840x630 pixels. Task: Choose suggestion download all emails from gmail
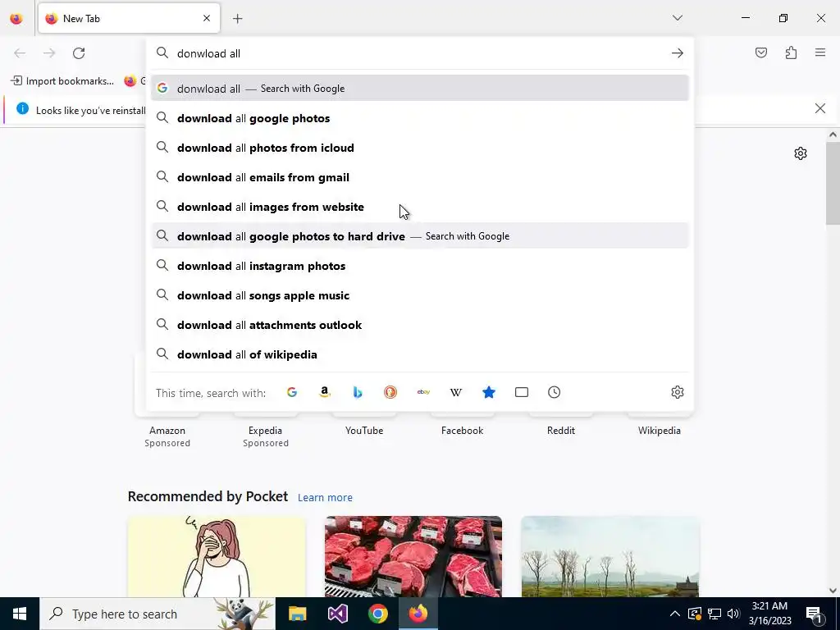click(x=420, y=177)
